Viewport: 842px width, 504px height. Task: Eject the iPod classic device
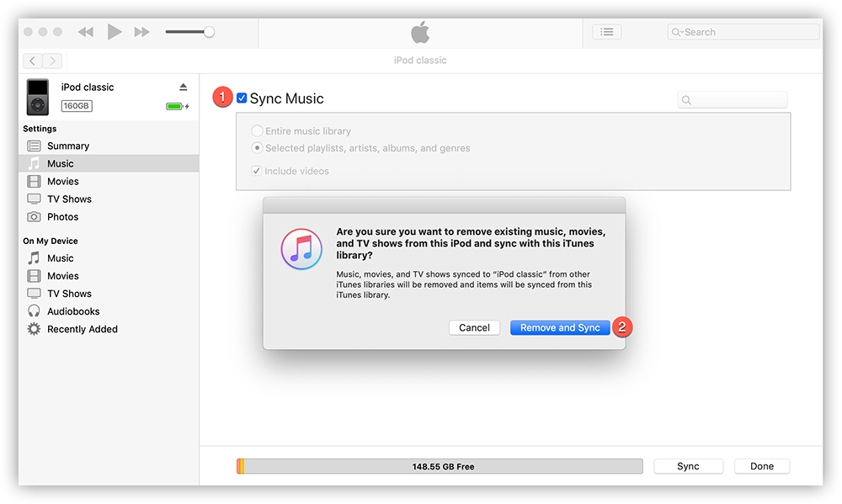184,88
